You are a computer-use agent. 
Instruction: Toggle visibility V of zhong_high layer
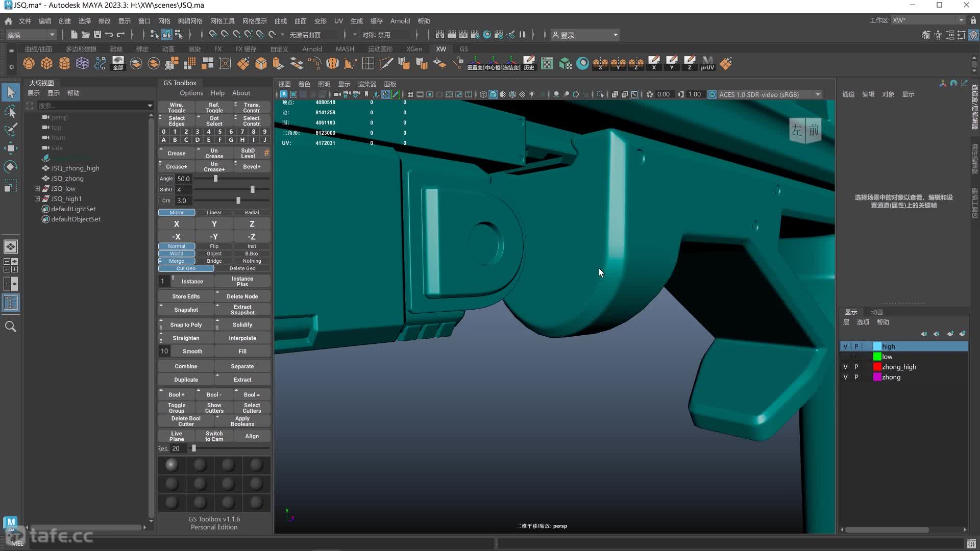pyautogui.click(x=845, y=367)
